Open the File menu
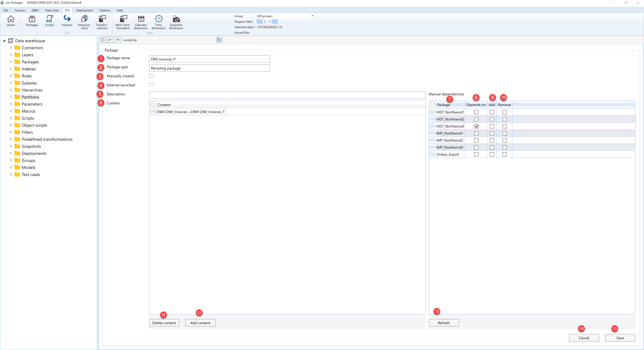Image resolution: width=644 pixels, height=350 pixels. (x=6, y=10)
